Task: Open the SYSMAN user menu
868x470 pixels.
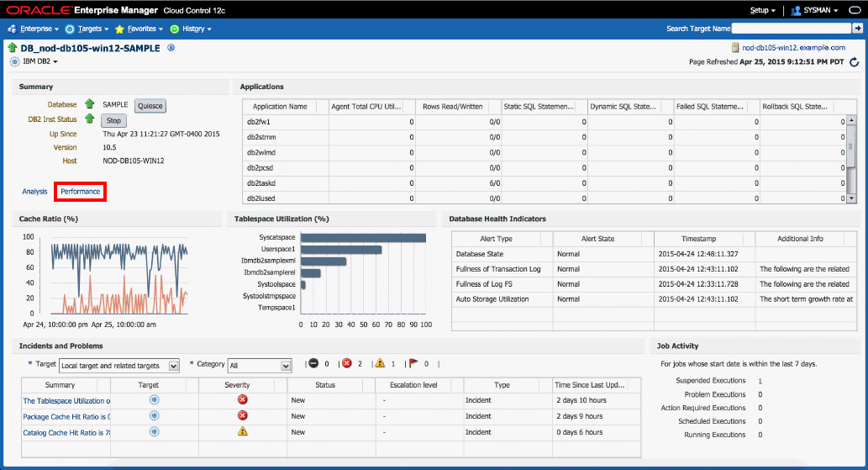Action: [x=822, y=11]
